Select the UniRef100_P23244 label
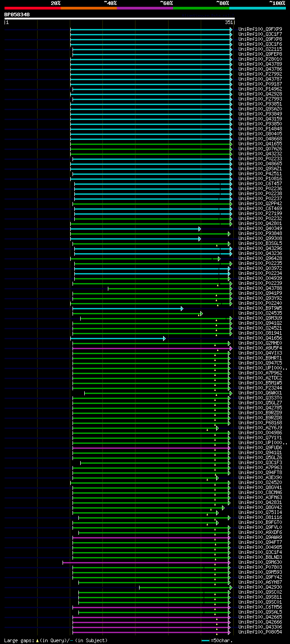This screenshot has height=644, width=290. coord(260,388)
